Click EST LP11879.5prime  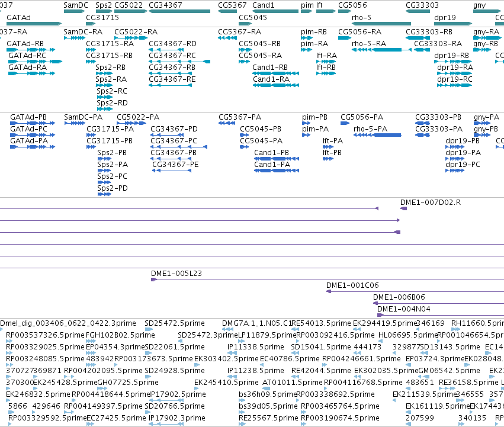(x=241, y=341)
